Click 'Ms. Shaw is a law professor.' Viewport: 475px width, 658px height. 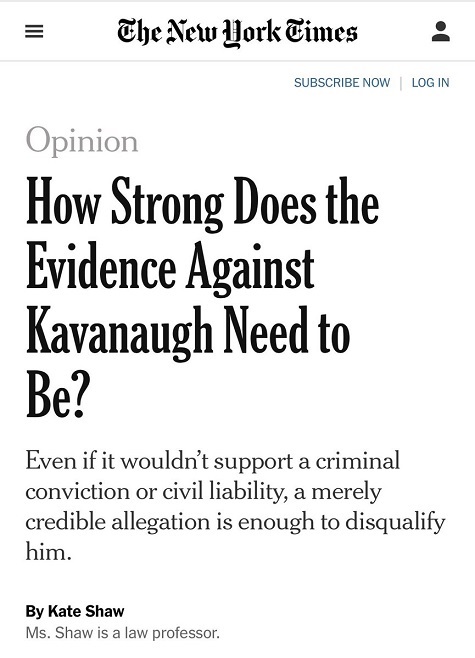[123, 633]
